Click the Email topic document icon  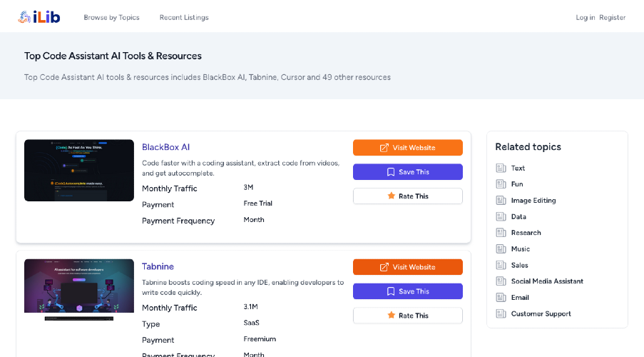(501, 298)
